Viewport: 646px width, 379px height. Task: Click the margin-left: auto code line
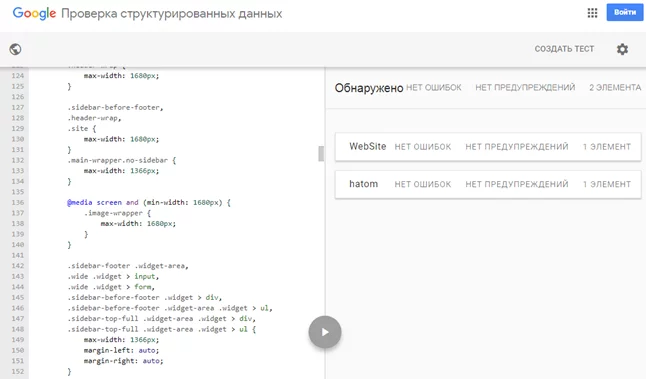121,350
